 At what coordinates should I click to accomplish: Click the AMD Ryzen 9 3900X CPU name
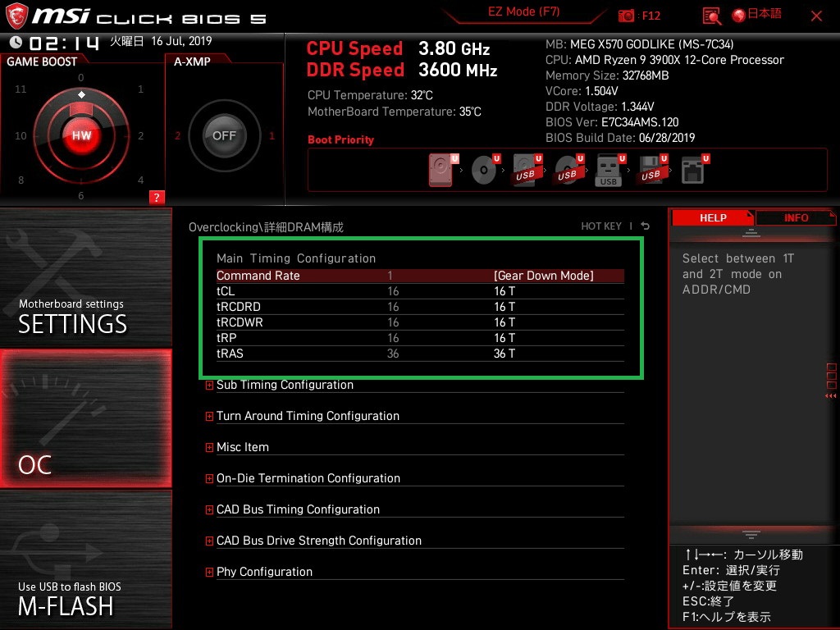pos(679,59)
